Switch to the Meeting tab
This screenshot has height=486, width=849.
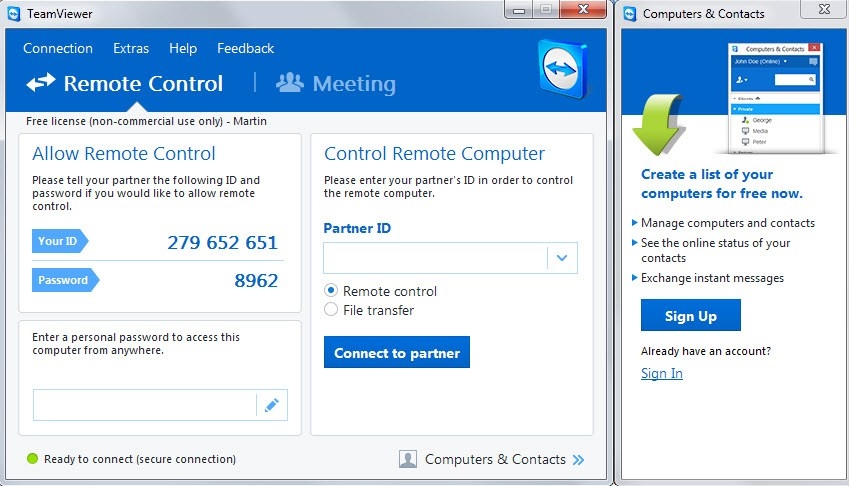click(x=336, y=83)
